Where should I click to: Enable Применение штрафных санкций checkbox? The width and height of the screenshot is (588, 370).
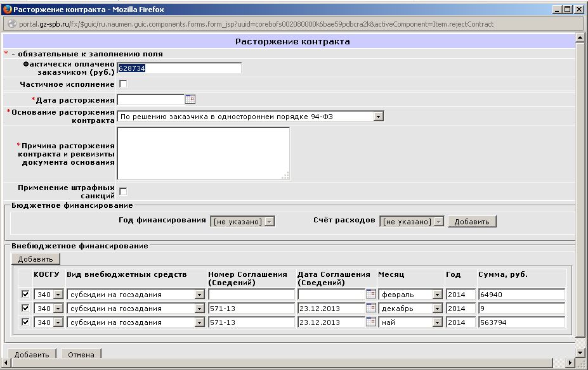pos(123,191)
